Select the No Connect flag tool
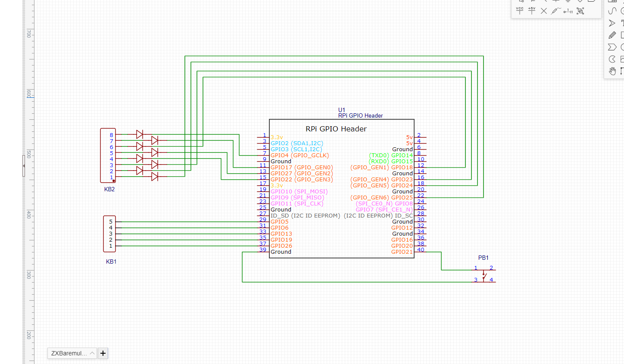 (x=544, y=10)
